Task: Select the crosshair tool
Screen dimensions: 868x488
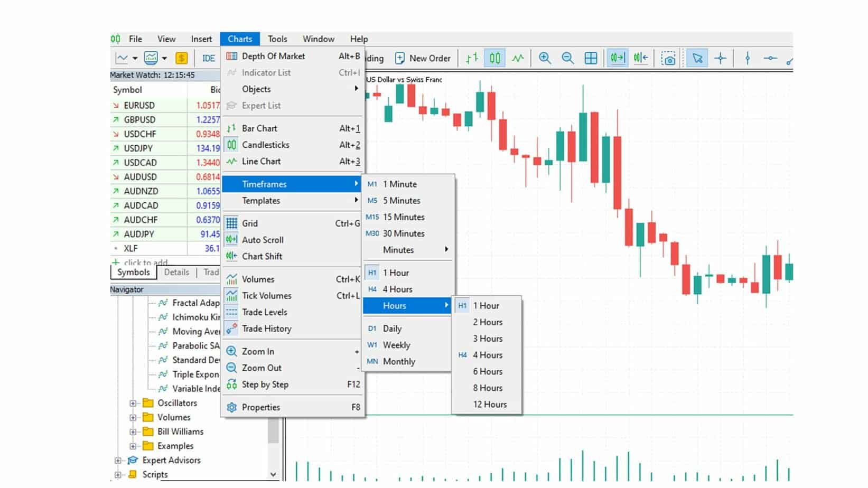Action: pyautogui.click(x=720, y=58)
